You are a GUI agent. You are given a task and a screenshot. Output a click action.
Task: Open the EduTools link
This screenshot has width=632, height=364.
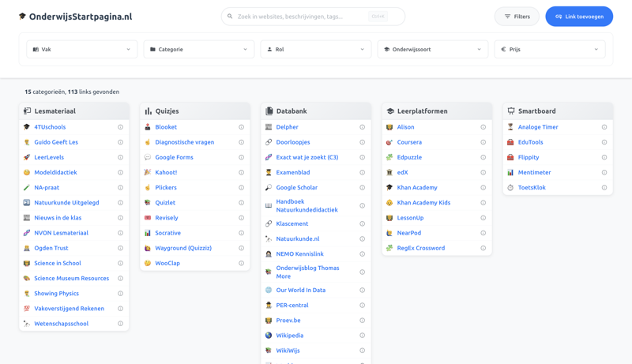click(530, 142)
